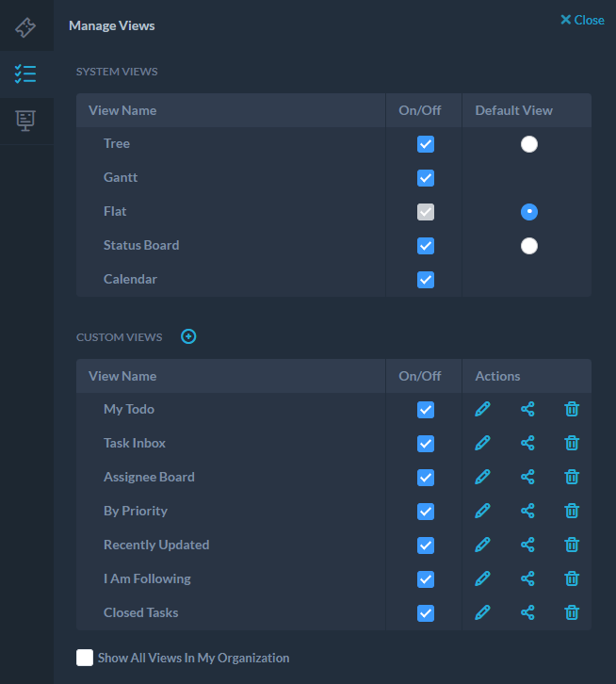Viewport: 616px width, 684px height.
Task: Turn off the Calendar view checkbox
Action: (426, 280)
